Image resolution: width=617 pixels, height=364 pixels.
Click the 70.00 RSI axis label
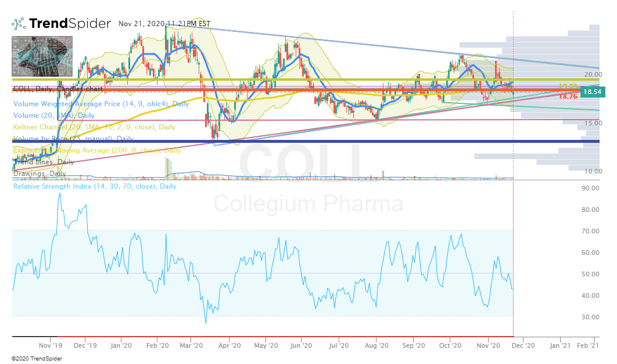(590, 231)
